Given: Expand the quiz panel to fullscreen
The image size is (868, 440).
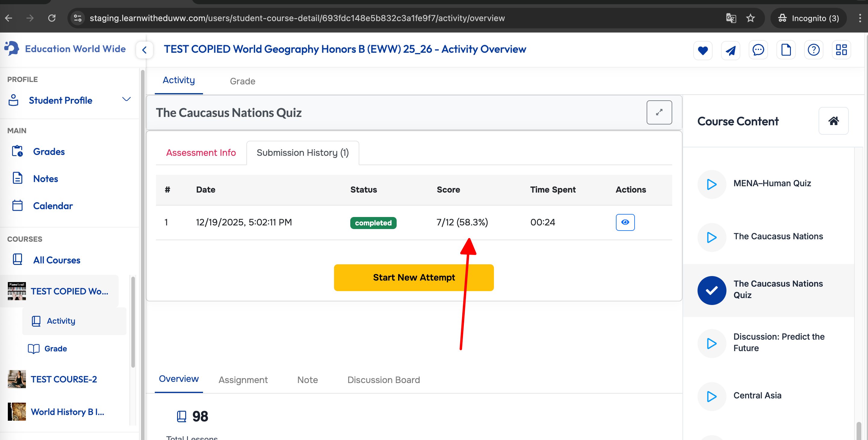Looking at the screenshot, I should (659, 112).
